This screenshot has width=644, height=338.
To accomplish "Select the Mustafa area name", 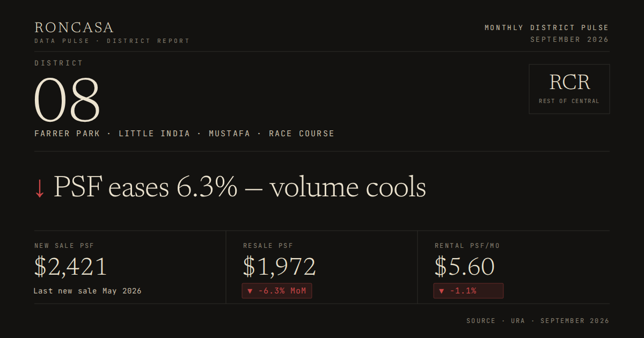I will click(x=230, y=134).
